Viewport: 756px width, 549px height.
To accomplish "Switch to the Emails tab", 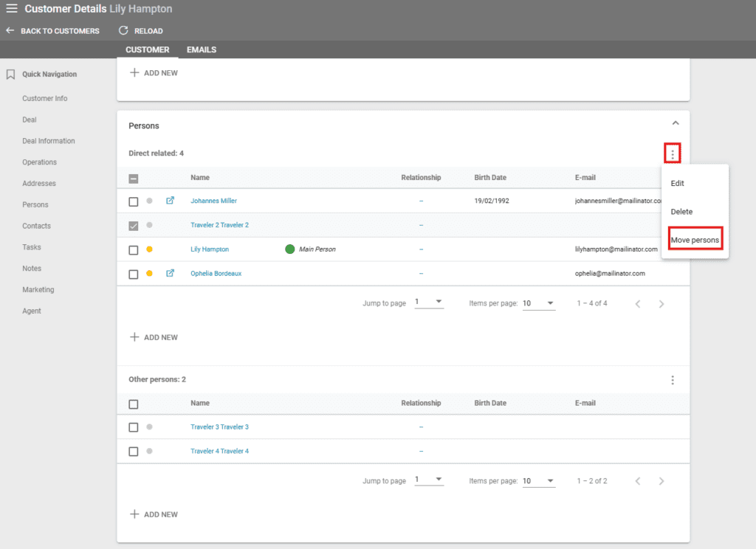I will click(x=201, y=49).
